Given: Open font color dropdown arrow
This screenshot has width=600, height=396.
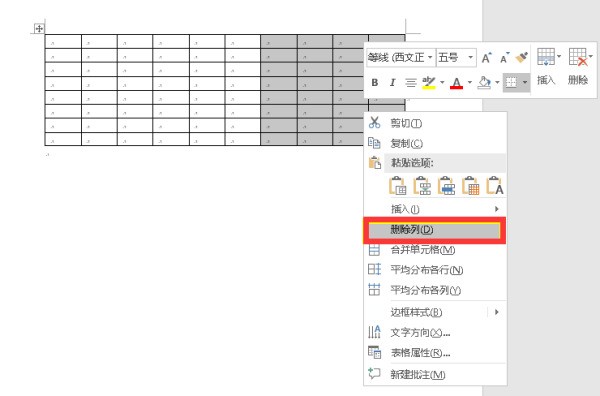Looking at the screenshot, I should 470,82.
